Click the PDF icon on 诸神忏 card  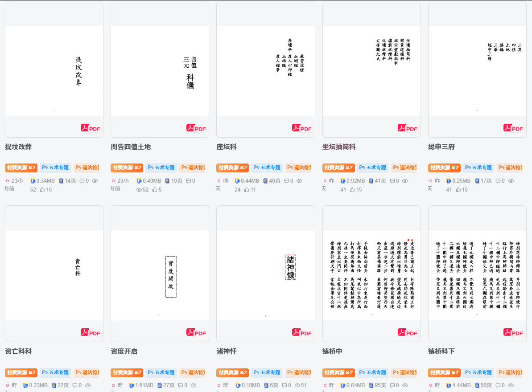click(x=302, y=333)
